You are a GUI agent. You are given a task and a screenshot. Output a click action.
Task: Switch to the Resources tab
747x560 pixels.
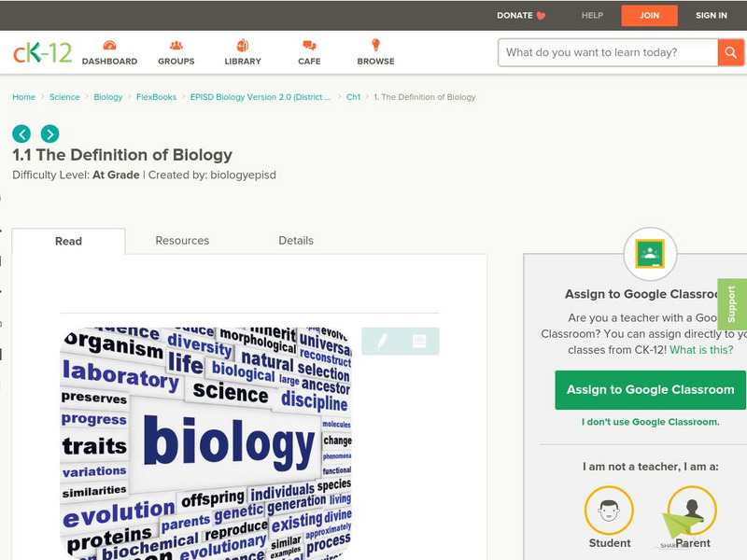[182, 241]
